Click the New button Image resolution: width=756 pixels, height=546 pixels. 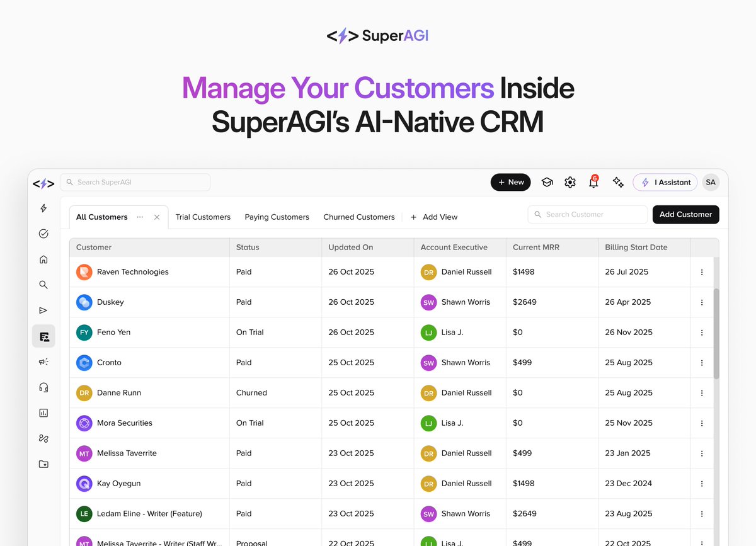pos(511,182)
